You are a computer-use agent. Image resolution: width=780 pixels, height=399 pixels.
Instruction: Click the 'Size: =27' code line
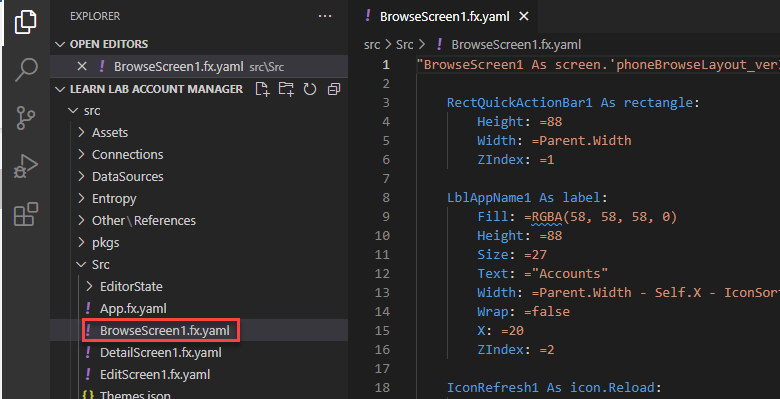(512, 255)
